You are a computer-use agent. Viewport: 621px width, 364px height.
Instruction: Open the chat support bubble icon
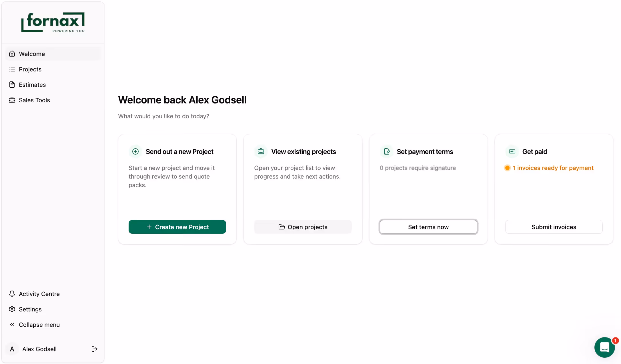pyautogui.click(x=604, y=347)
